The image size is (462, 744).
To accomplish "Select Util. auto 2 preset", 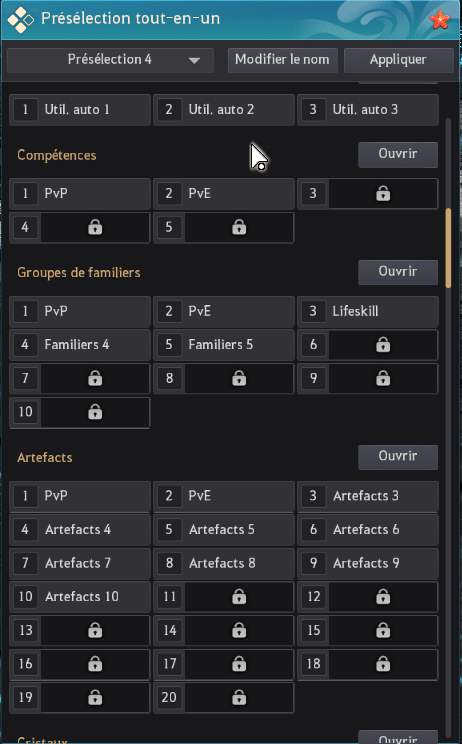I will pyautogui.click(x=223, y=110).
